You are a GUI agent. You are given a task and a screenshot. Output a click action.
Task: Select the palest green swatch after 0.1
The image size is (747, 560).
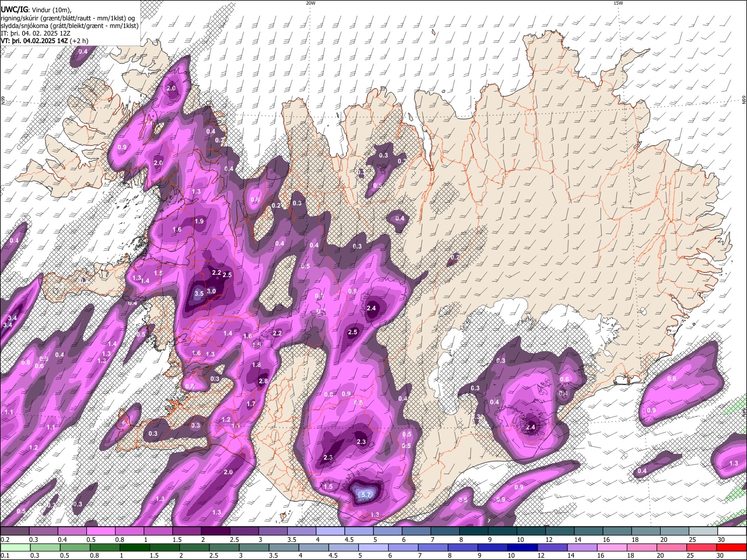(x=15, y=547)
